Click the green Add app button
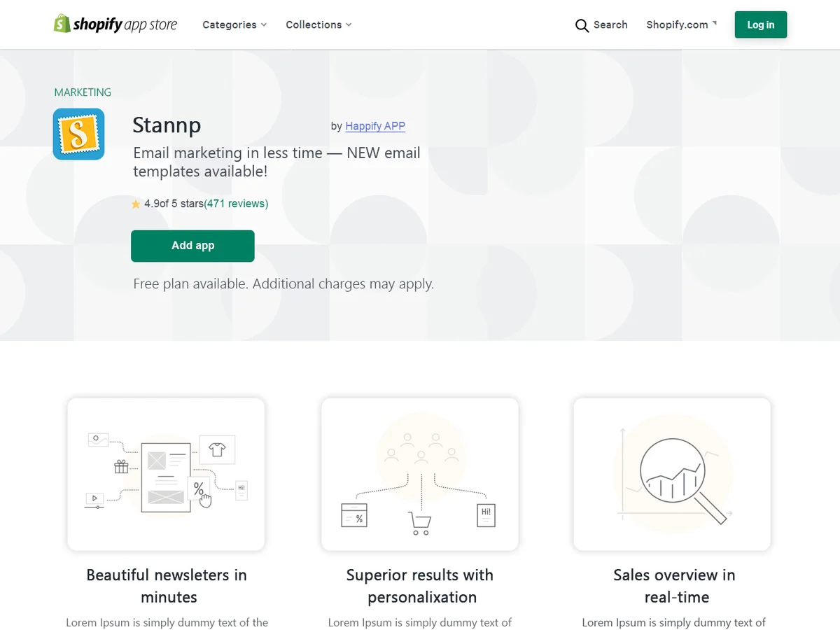This screenshot has width=840, height=630. click(x=192, y=246)
